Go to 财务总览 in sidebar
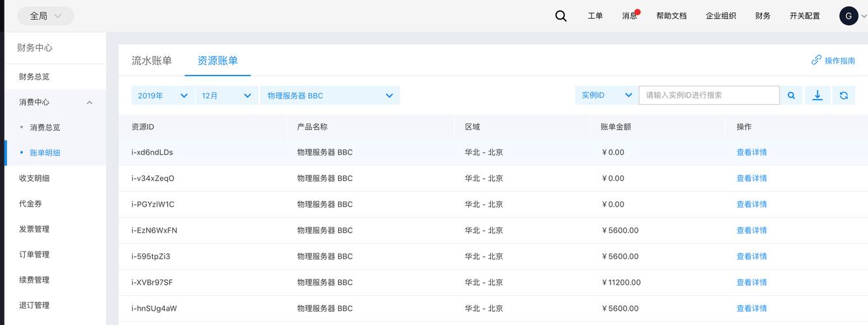The width and height of the screenshot is (868, 325). click(34, 77)
